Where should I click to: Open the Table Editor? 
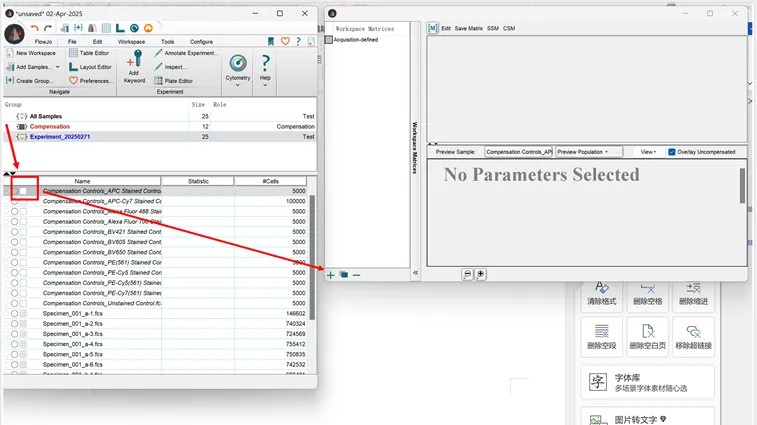(x=89, y=53)
